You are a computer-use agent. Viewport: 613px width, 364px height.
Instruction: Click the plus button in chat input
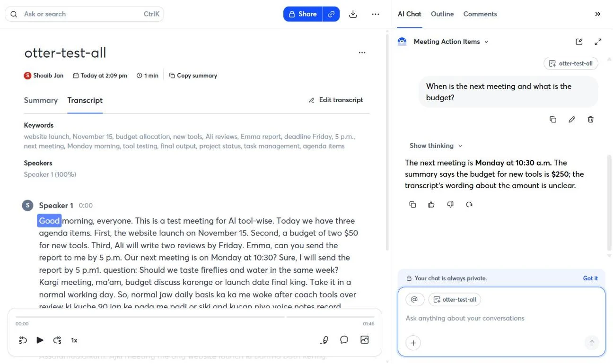point(413,343)
